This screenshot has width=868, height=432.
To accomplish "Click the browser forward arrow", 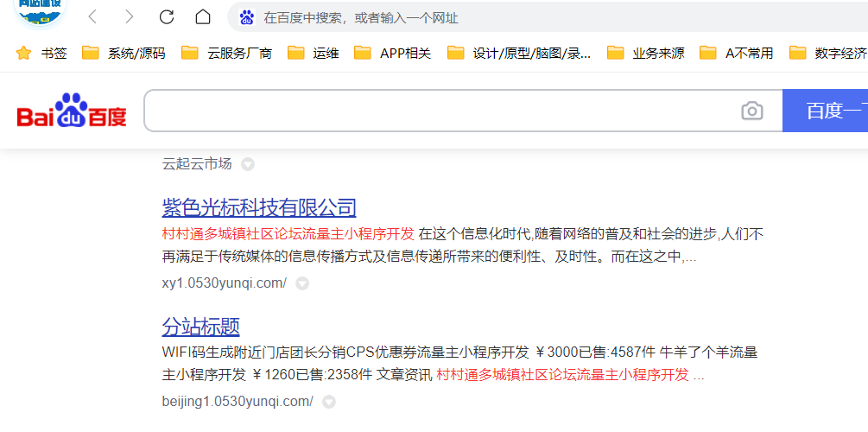I will pyautogui.click(x=130, y=17).
